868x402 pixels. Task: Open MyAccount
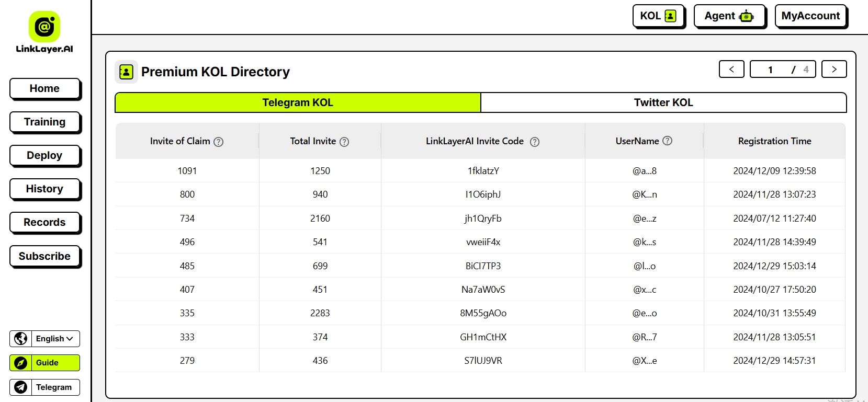coord(810,16)
